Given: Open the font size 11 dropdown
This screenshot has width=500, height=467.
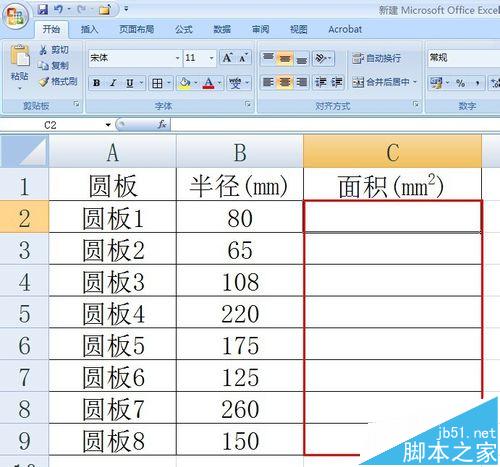Looking at the screenshot, I should coord(211,58).
